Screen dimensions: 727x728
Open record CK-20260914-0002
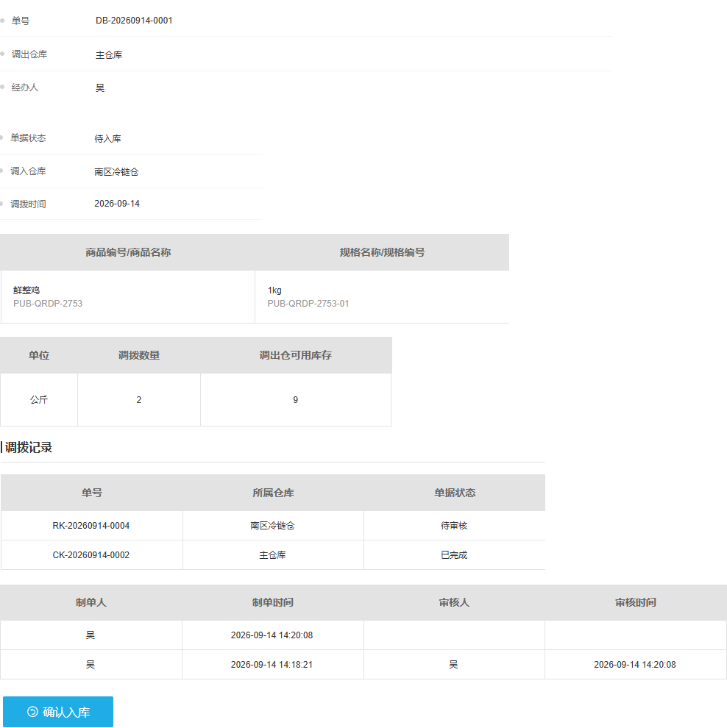coord(91,554)
